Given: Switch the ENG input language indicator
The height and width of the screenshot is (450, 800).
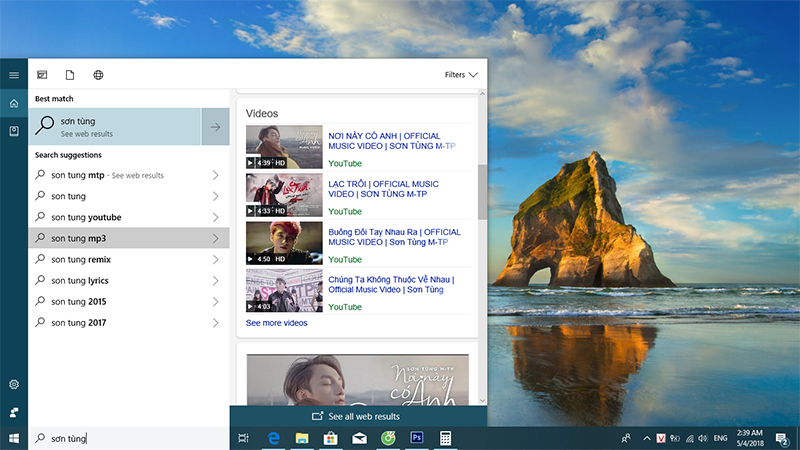Looking at the screenshot, I should pyautogui.click(x=720, y=438).
